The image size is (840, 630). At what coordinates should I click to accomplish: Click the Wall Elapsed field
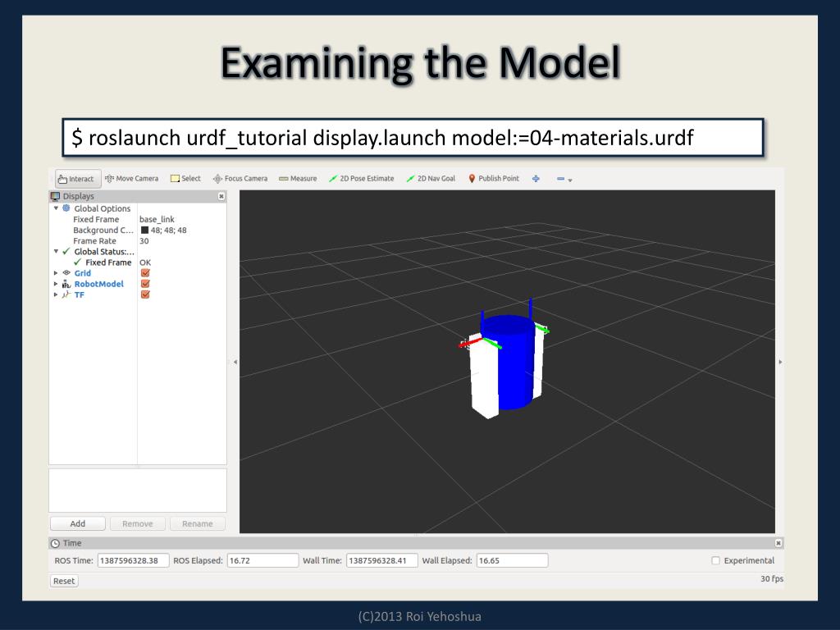tap(512, 560)
